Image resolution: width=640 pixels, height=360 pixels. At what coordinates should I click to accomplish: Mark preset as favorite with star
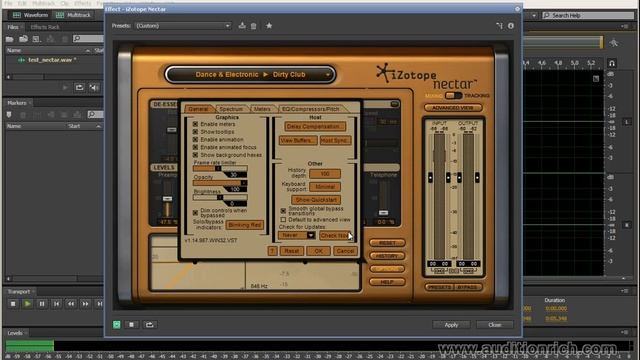(x=269, y=26)
